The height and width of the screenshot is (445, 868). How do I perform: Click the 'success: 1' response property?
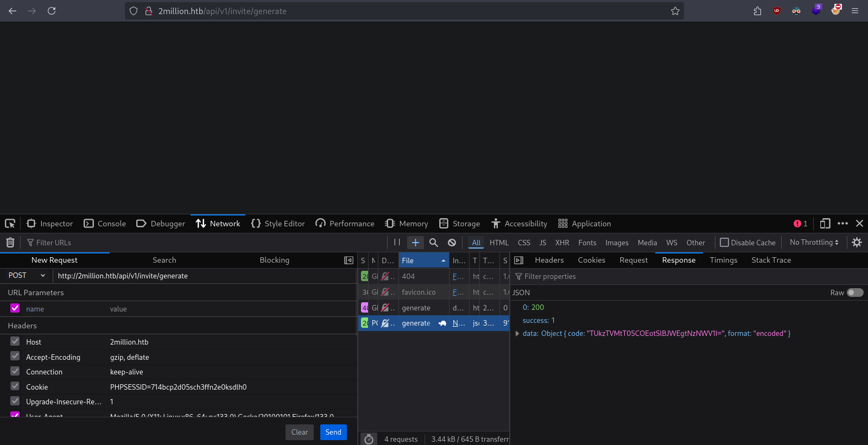[x=538, y=321]
